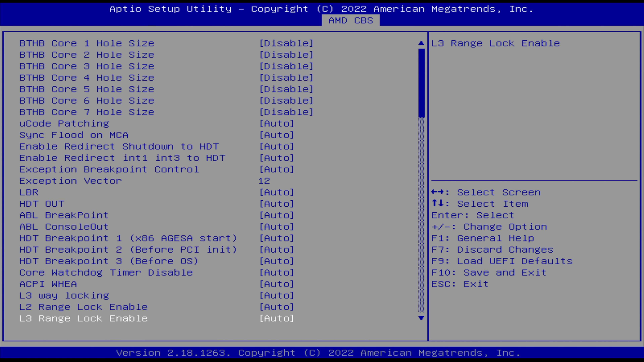
Task: Click the blue scrollbar thumb
Action: [421, 83]
